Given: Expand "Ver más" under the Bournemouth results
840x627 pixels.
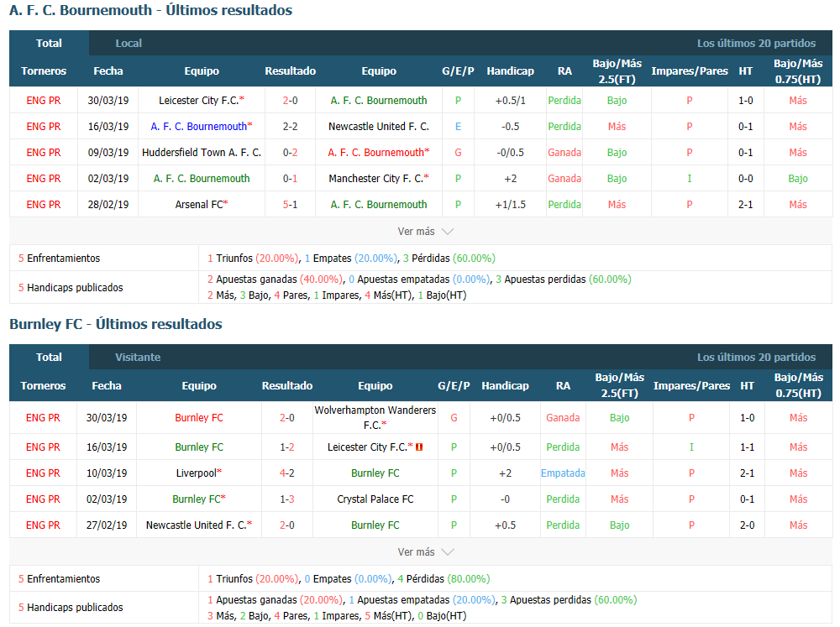Looking at the screenshot, I should pos(425,232).
